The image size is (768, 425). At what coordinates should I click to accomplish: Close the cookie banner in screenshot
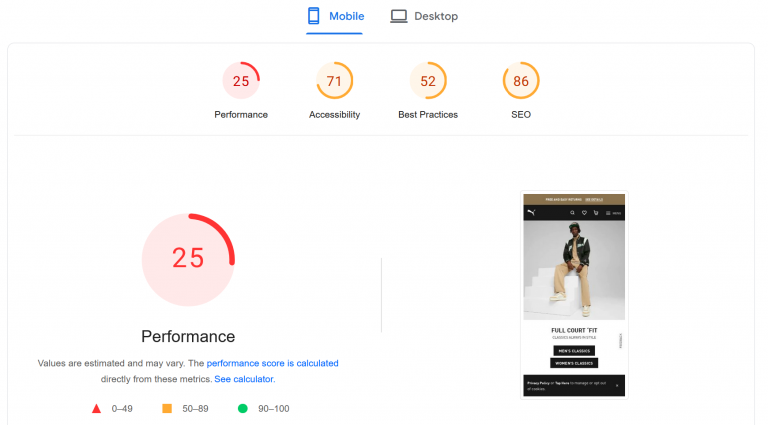coord(617,385)
